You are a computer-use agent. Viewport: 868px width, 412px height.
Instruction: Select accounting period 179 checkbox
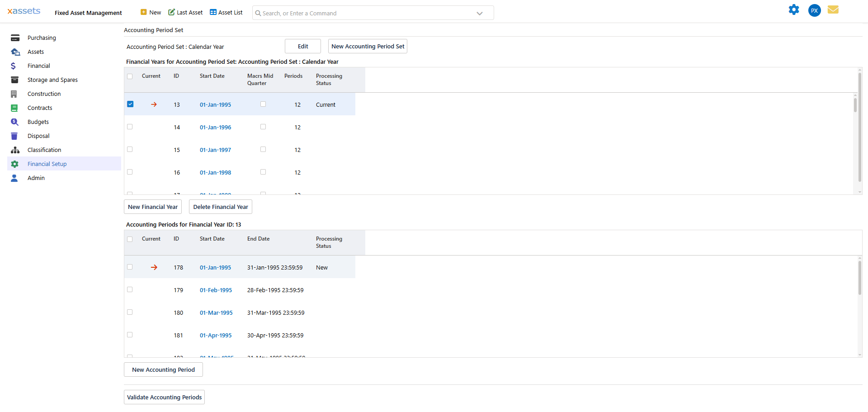coord(130,289)
